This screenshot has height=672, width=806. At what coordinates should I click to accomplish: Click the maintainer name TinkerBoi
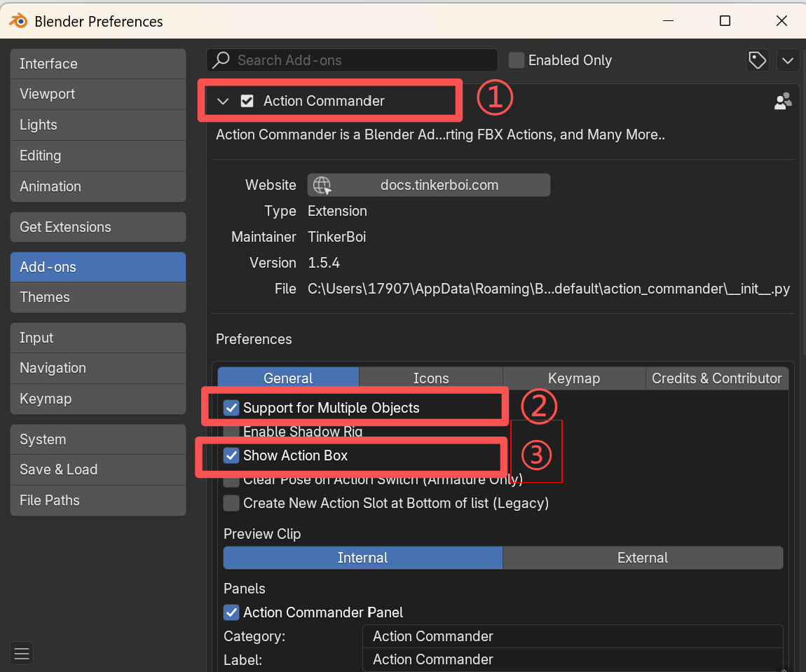tap(336, 237)
